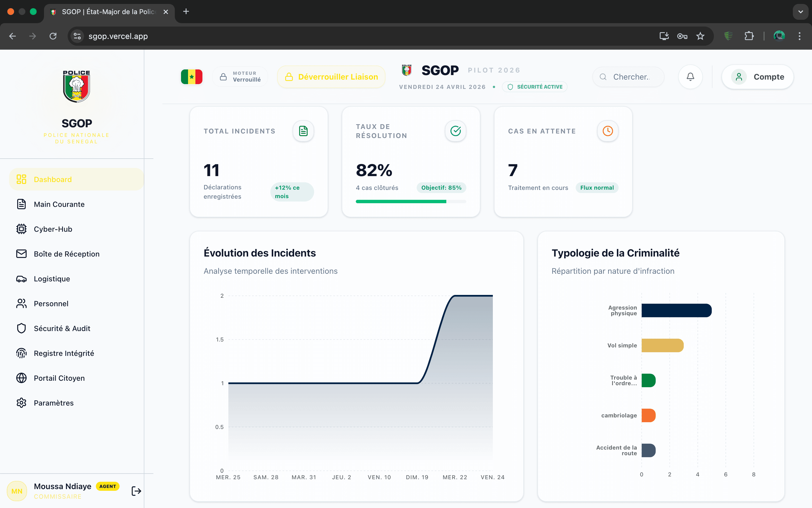Open notifications via the bell icon
This screenshot has width=812, height=508.
(690, 77)
